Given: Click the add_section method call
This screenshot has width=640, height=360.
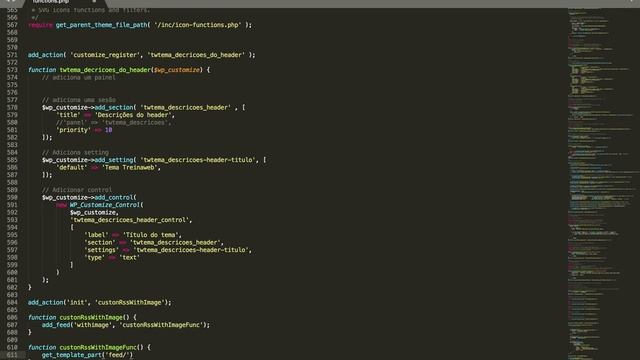Looking at the screenshot, I should [114, 107].
